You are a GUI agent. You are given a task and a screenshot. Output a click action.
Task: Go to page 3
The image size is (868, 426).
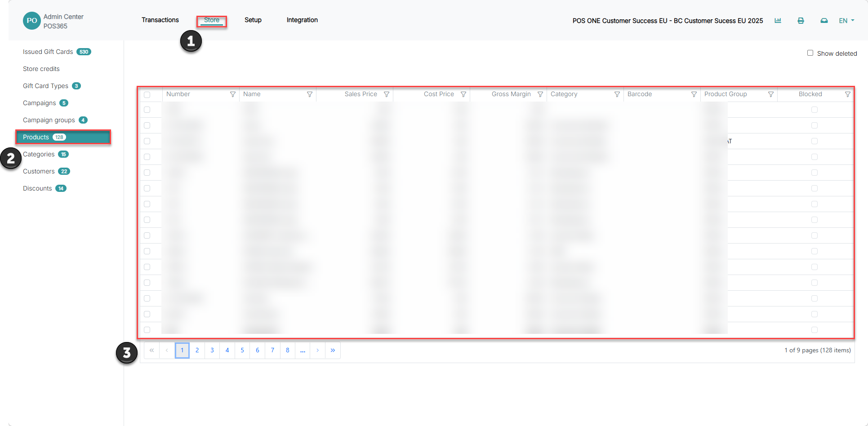(x=212, y=350)
